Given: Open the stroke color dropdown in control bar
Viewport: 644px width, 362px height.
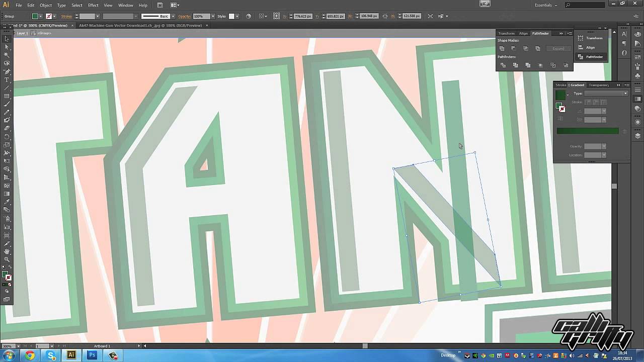Looking at the screenshot, I should coord(55,16).
